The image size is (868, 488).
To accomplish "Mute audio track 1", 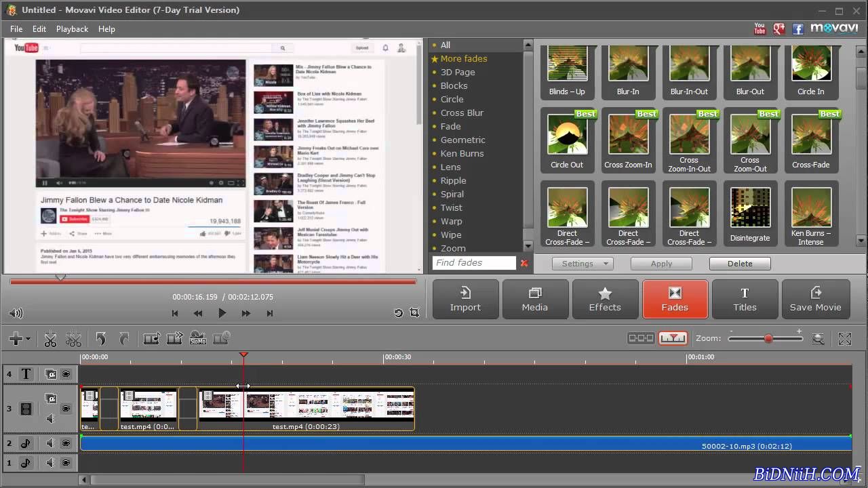I will pos(51,463).
